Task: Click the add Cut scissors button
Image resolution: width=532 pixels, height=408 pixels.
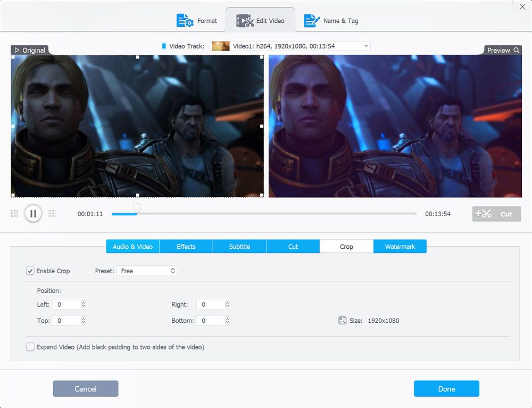Action: 496,214
